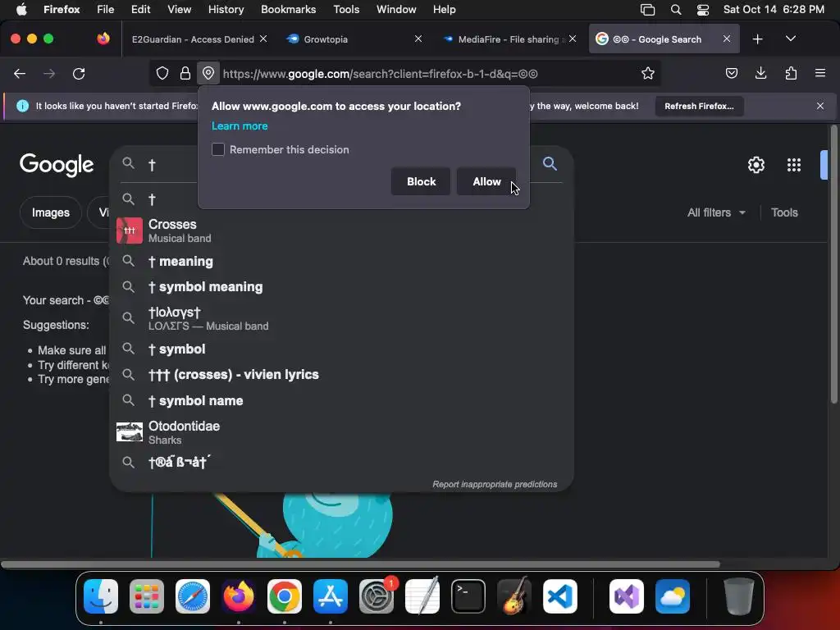
Task: Open the Apple menu
Action: point(21,10)
